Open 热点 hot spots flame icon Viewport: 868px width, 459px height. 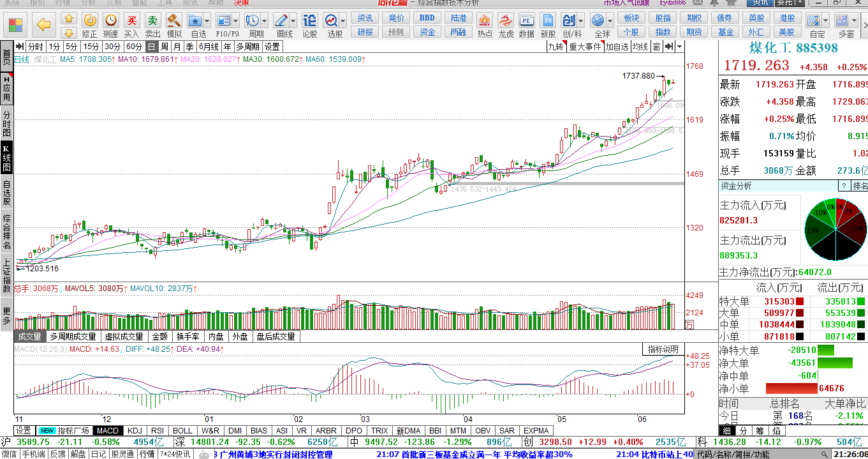[485, 24]
